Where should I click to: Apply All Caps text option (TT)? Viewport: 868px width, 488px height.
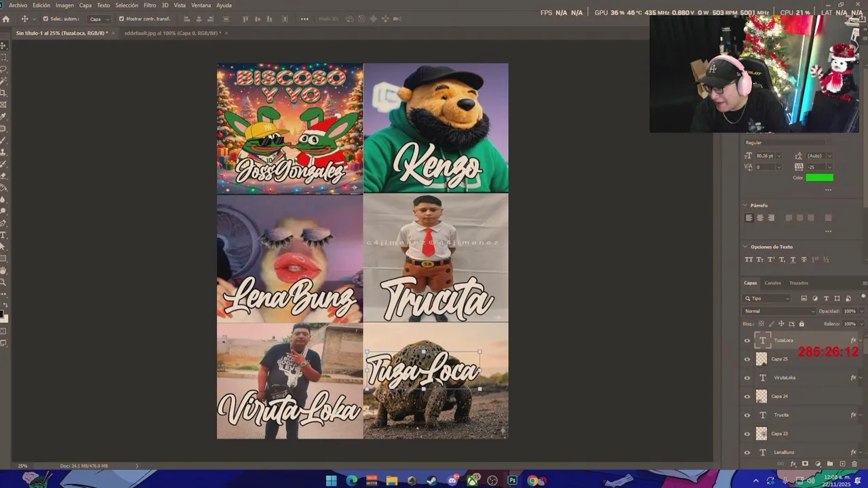(749, 260)
